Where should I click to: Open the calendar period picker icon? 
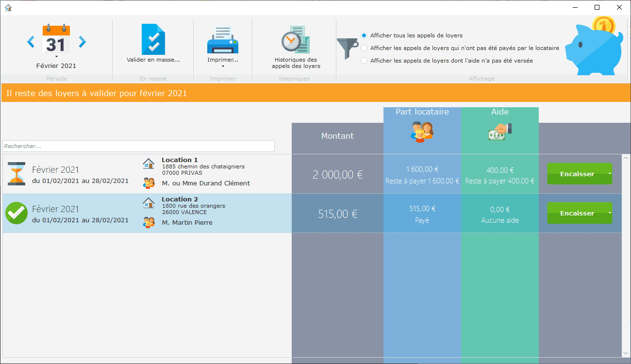pos(56,39)
